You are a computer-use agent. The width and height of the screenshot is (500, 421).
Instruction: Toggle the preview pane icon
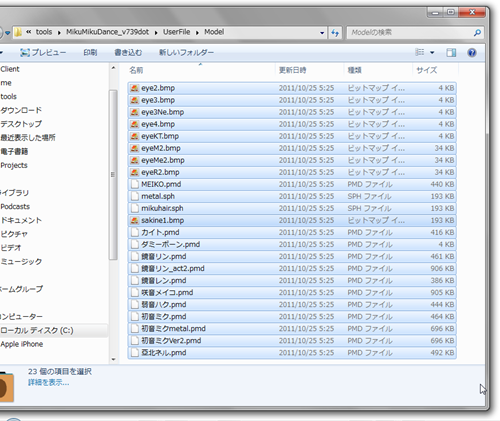[x=451, y=52]
